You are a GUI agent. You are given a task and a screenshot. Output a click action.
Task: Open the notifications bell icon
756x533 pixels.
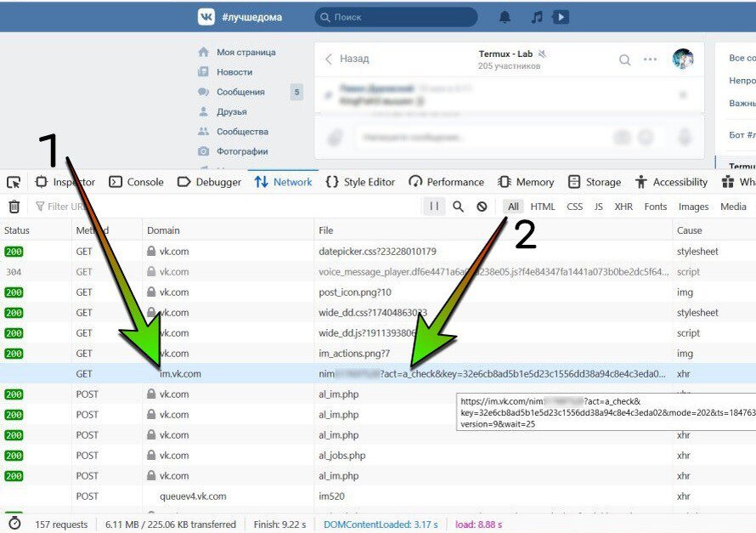[x=505, y=17]
